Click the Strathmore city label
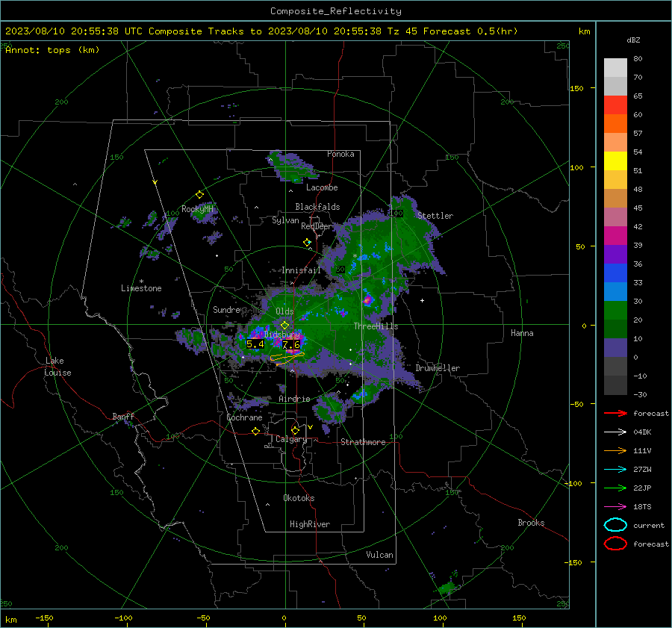 click(x=363, y=442)
